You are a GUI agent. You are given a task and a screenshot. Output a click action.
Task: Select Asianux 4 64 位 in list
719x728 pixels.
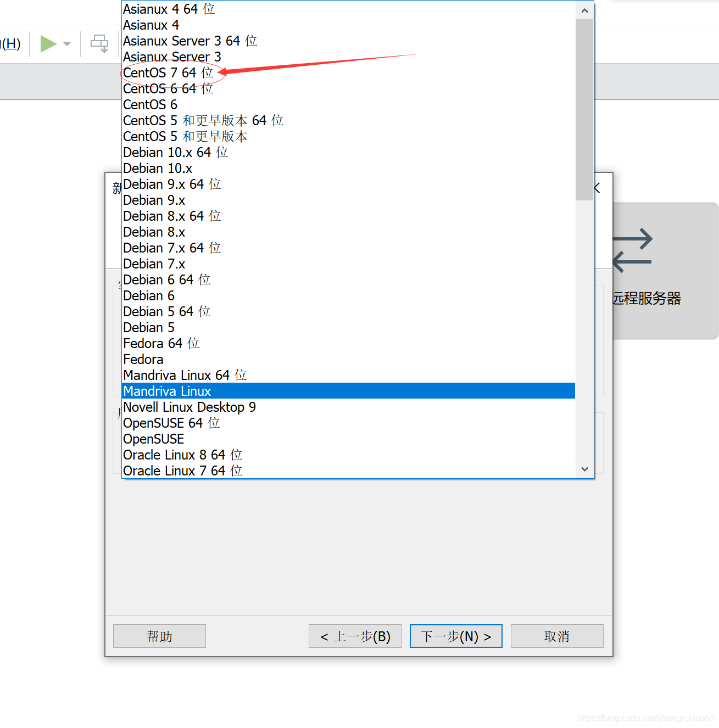click(x=348, y=9)
